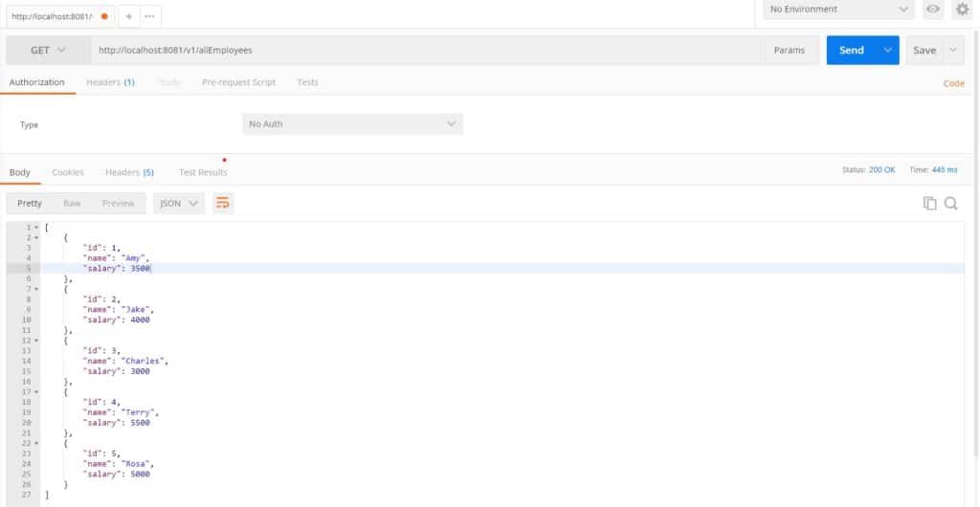Image resolution: width=980 pixels, height=507 pixels.
Task: Open the Code link
Action: pos(953,83)
